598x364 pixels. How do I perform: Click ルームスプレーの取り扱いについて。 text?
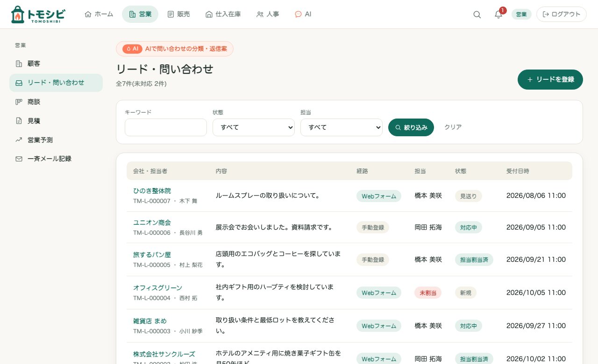(x=269, y=196)
